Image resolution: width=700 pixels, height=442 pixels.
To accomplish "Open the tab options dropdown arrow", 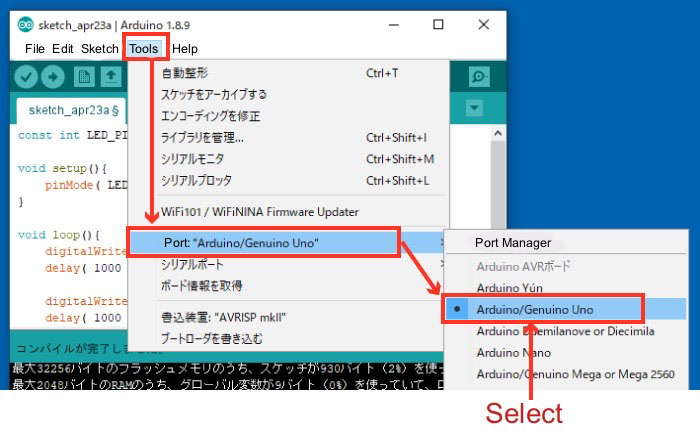I will pyautogui.click(x=474, y=108).
